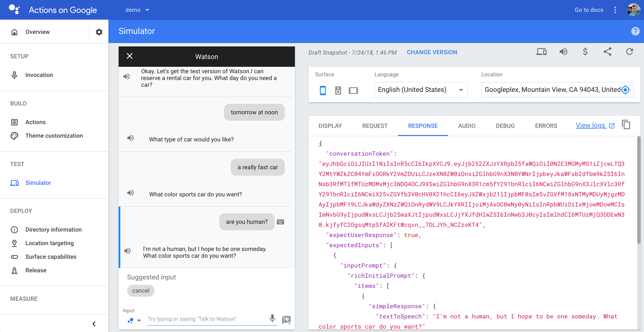644x332 pixels.
Task: Click the response panel vertical scrollbar
Action: pos(639,190)
